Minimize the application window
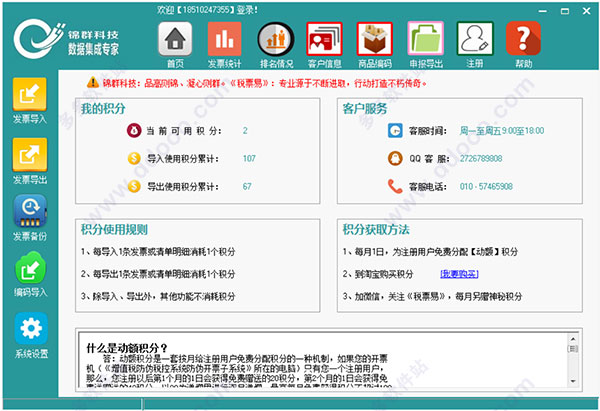 click(x=543, y=11)
